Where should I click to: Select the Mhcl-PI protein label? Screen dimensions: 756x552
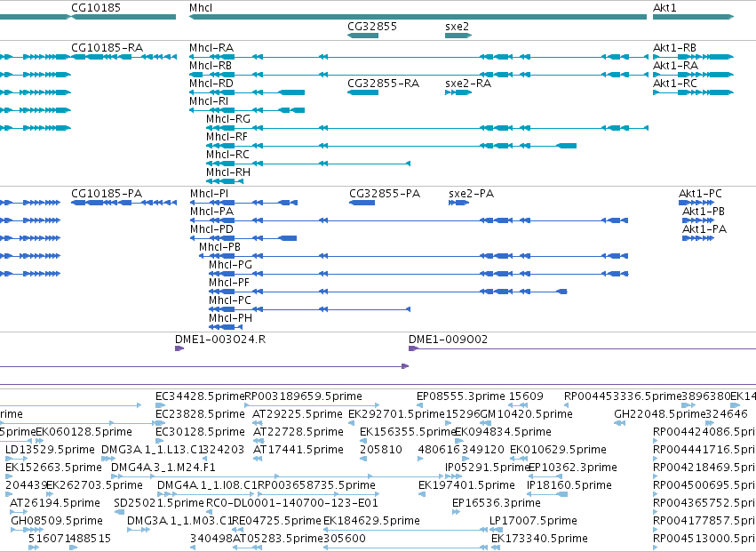click(x=210, y=194)
